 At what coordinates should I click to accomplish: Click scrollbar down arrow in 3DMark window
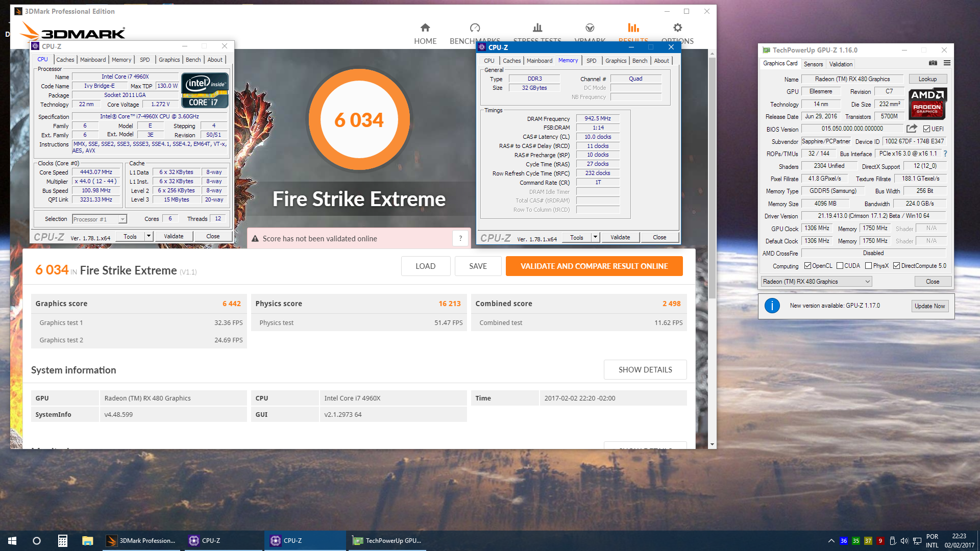tap(712, 444)
